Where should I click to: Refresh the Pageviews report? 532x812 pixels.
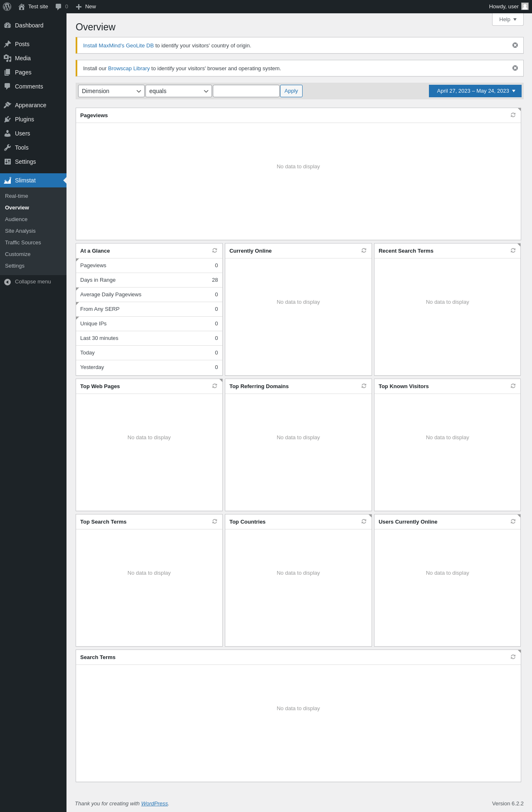[x=513, y=115]
